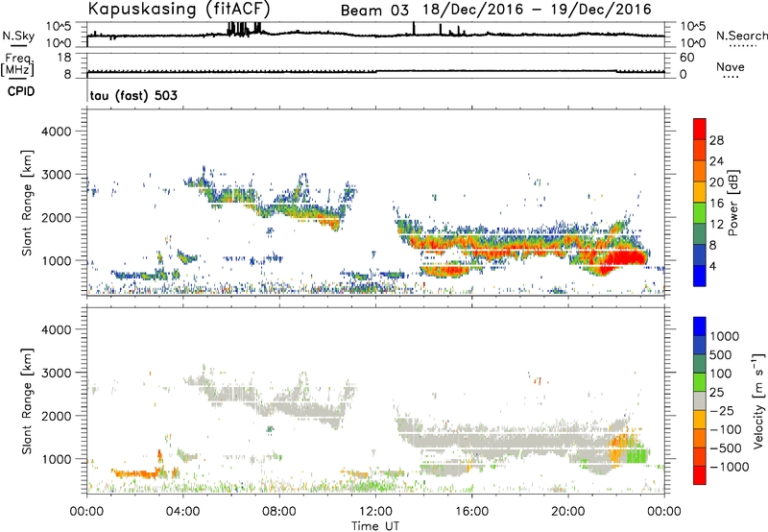Click the Beam 03 label
The width and height of the screenshot is (768, 532).
374,11
